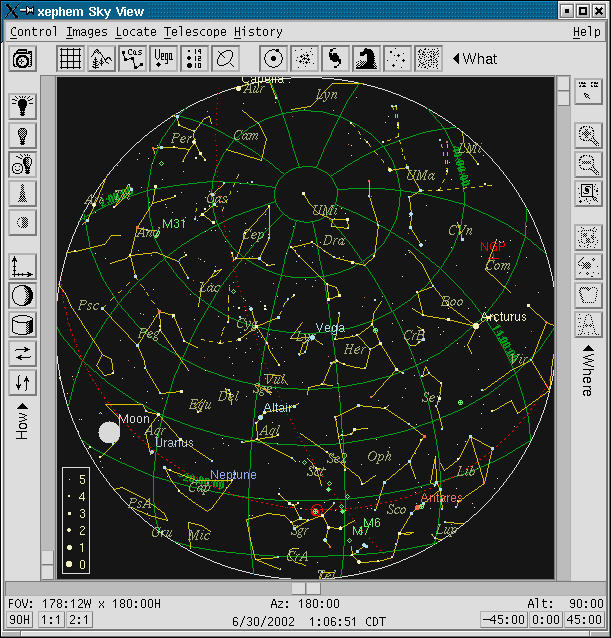Click the -45:00 altitude button
611x638 pixels.
click(x=504, y=620)
